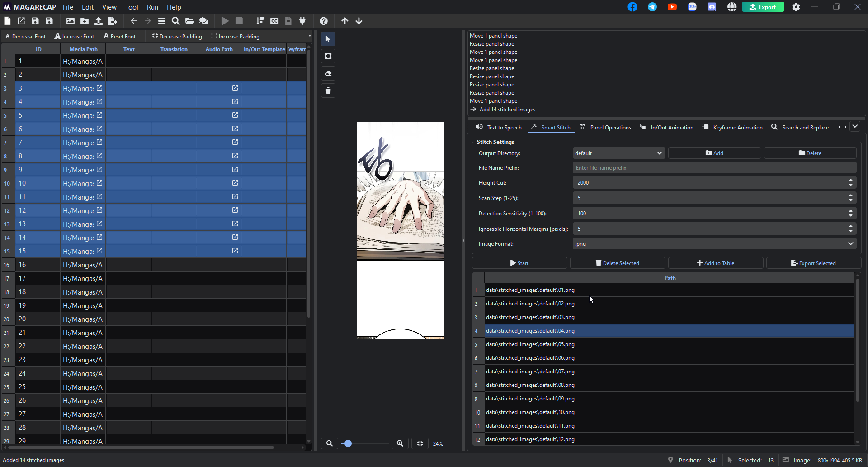The width and height of the screenshot is (868, 467).
Task: Expand font toolbar overflow arrows
Action: [x=310, y=36]
